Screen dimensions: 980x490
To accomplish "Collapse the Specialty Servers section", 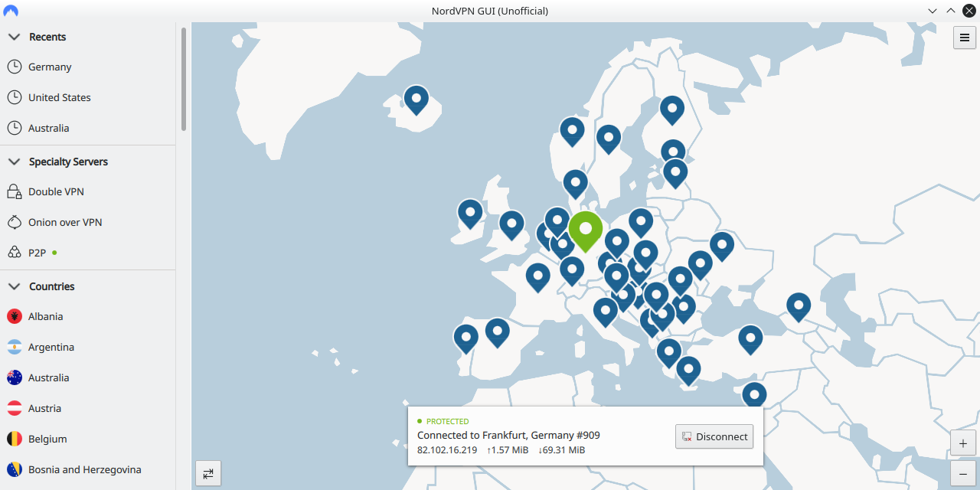I will coord(13,162).
